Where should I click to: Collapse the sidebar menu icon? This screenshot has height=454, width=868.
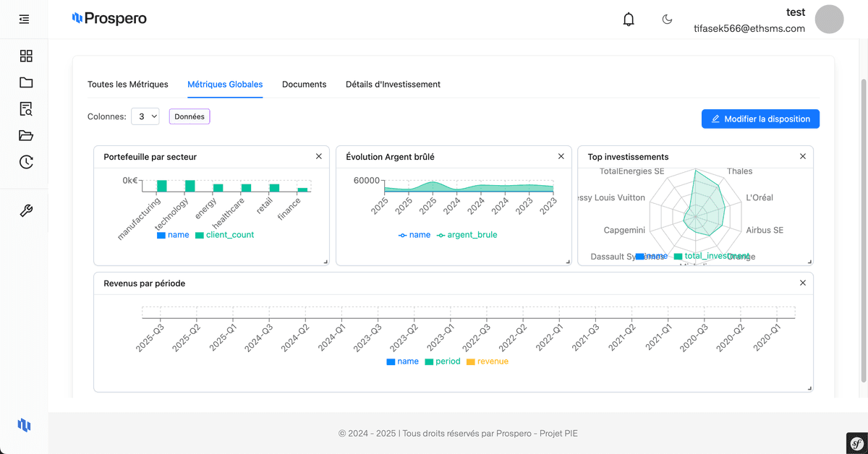point(25,19)
